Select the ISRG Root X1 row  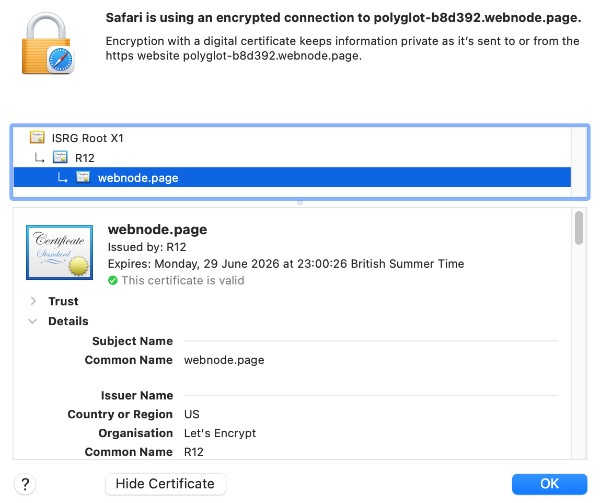(292, 138)
